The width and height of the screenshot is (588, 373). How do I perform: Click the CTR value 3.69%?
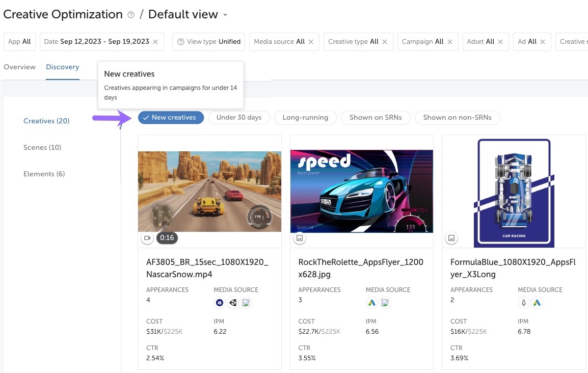459,358
